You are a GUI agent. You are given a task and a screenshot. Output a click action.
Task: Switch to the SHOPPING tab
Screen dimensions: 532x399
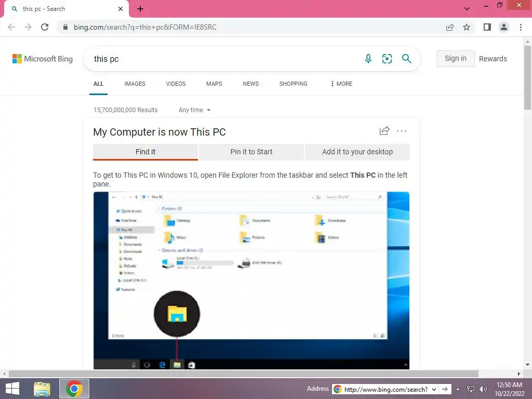point(293,84)
